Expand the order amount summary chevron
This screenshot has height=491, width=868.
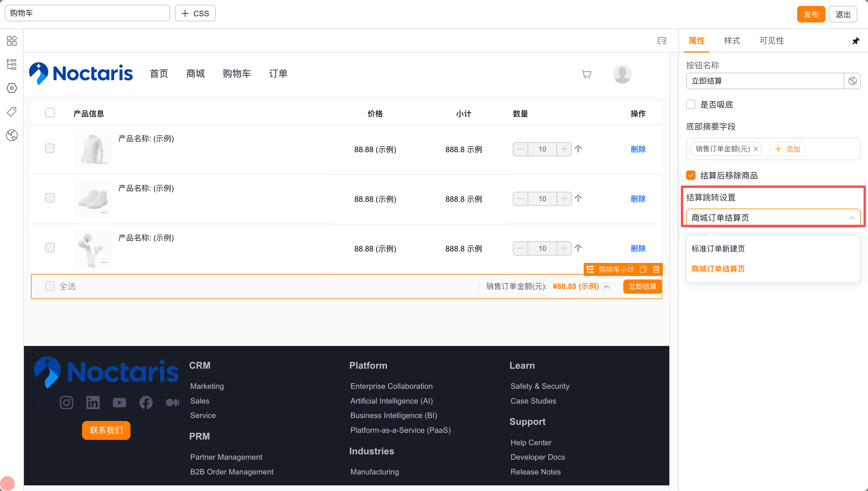click(606, 287)
